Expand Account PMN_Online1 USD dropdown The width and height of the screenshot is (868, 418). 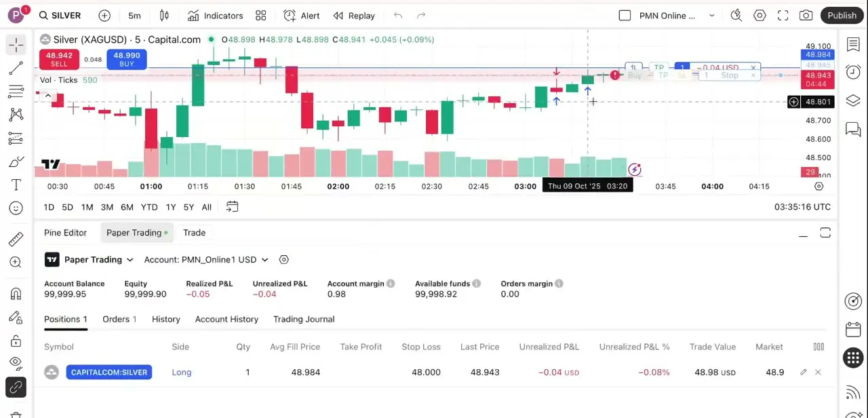click(x=206, y=260)
